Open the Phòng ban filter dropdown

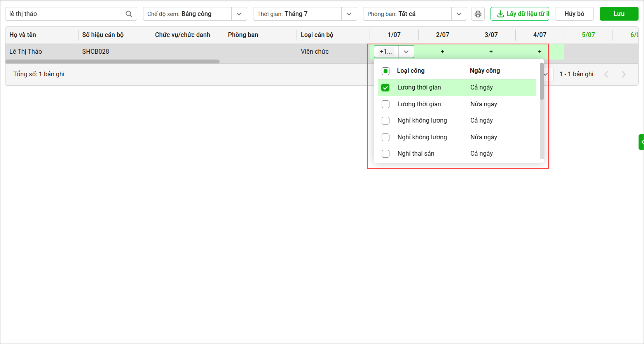click(459, 14)
